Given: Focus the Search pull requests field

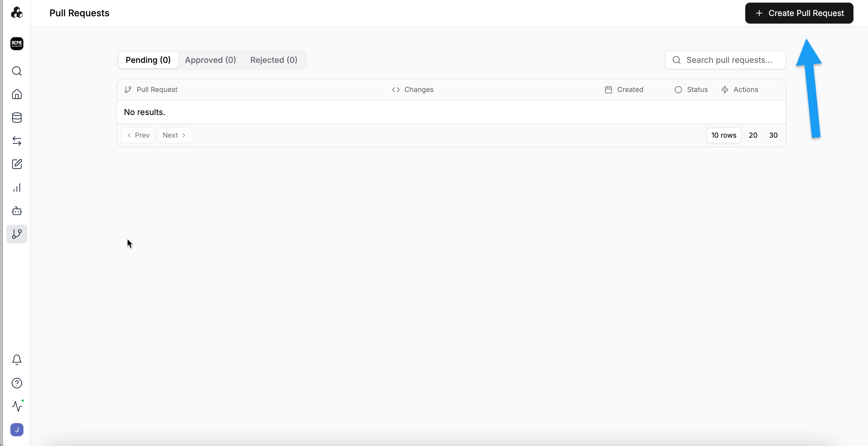Looking at the screenshot, I should [x=729, y=60].
